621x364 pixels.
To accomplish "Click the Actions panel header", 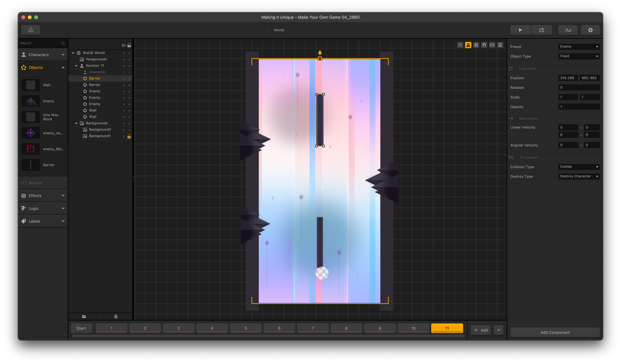I will [x=43, y=183].
